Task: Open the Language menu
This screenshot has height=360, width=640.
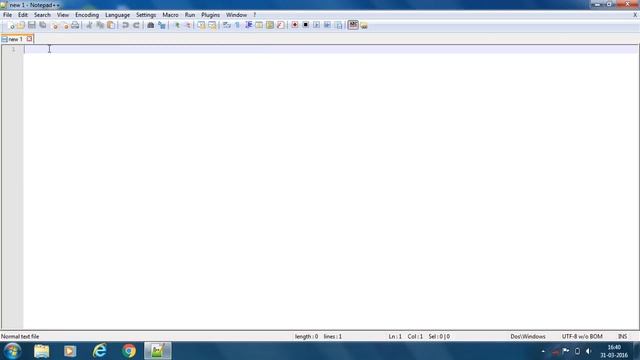Action: click(118, 15)
